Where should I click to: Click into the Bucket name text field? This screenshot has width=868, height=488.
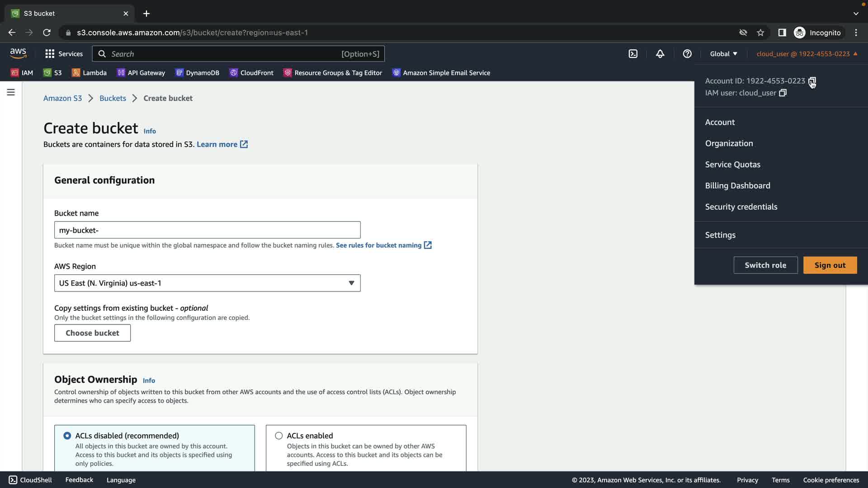pyautogui.click(x=207, y=230)
